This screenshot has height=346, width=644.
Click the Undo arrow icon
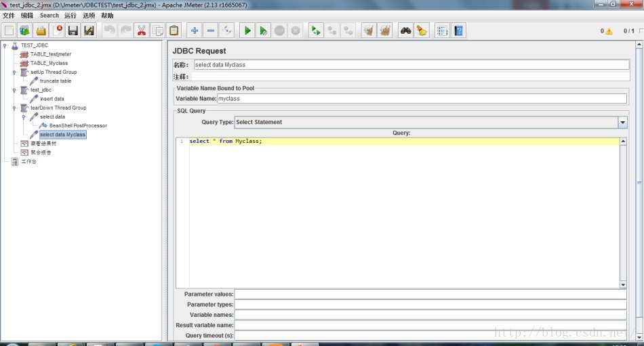[x=109, y=30]
